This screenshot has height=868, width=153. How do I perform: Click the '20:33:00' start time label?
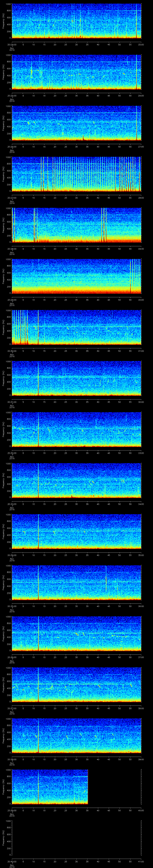(12, 504)
